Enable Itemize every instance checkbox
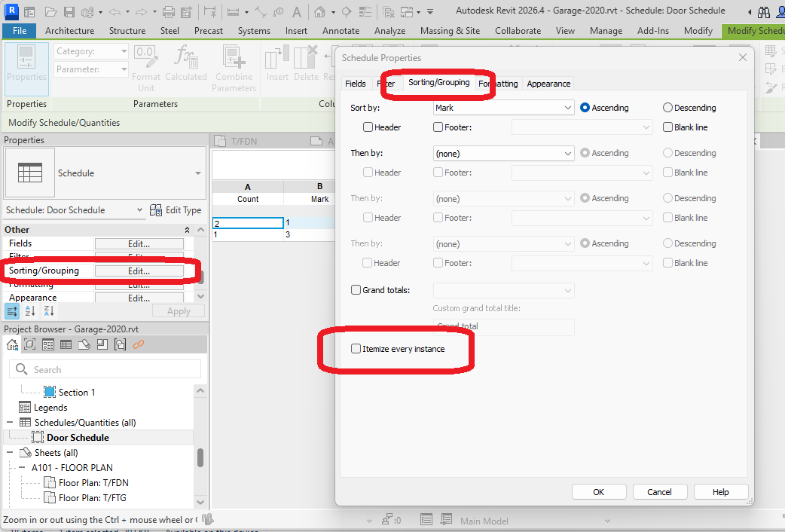785x532 pixels. 356,349
